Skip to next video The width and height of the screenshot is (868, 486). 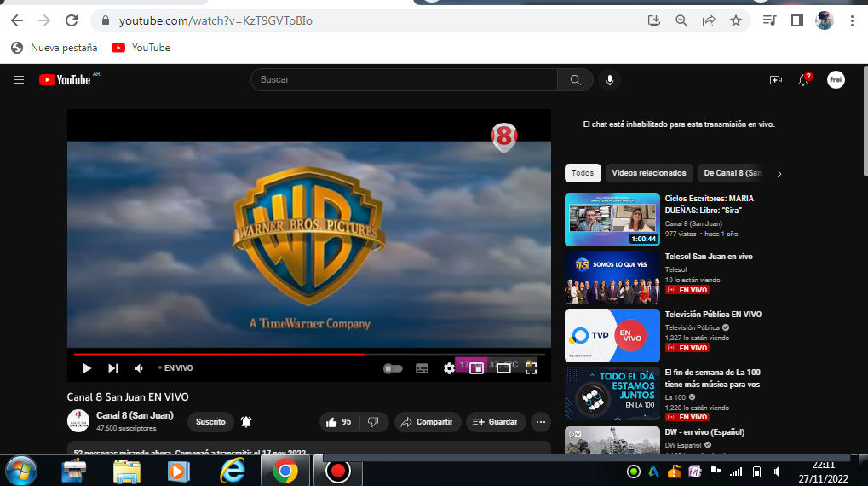[113, 368]
